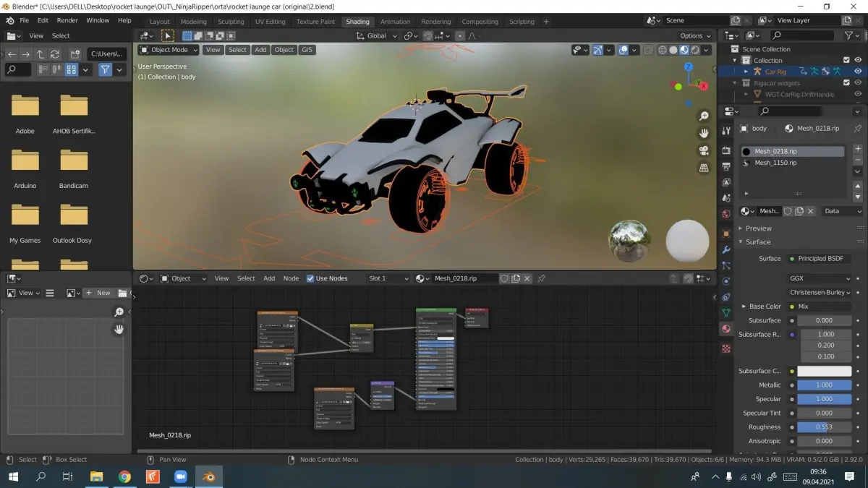Click the Principled BSDF surface button
Screen dimensions: 868x488
click(x=820, y=258)
